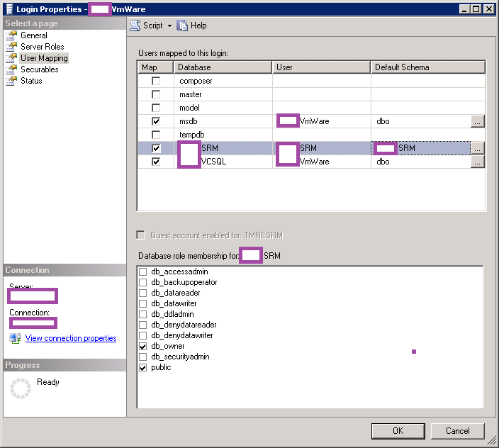
Task: Uncheck db_owner role membership
Action: (143, 346)
